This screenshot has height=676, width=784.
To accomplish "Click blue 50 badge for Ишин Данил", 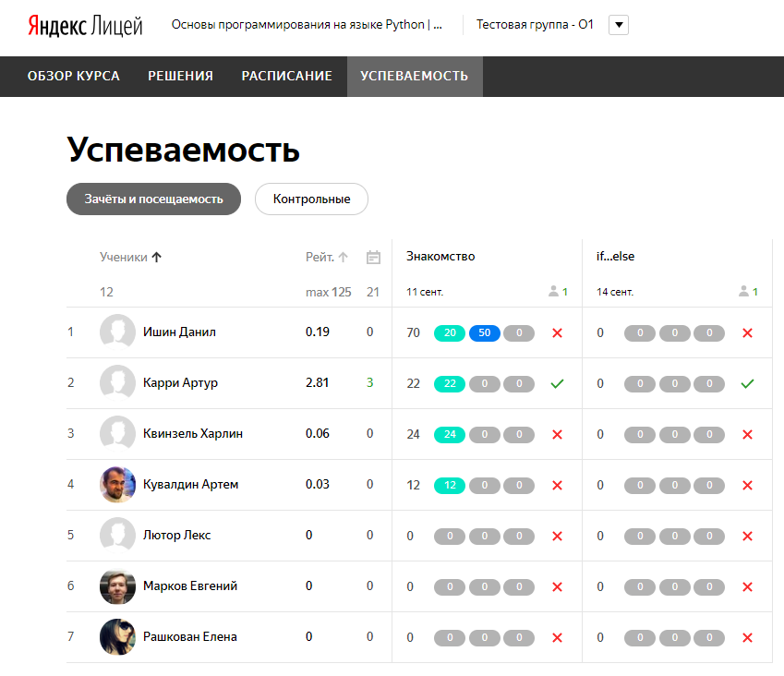I will [485, 333].
